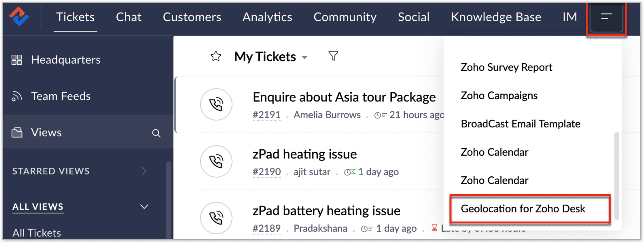Viewport: 644px width, 243px height.
Task: Open All Tickets view
Action: coord(37,233)
